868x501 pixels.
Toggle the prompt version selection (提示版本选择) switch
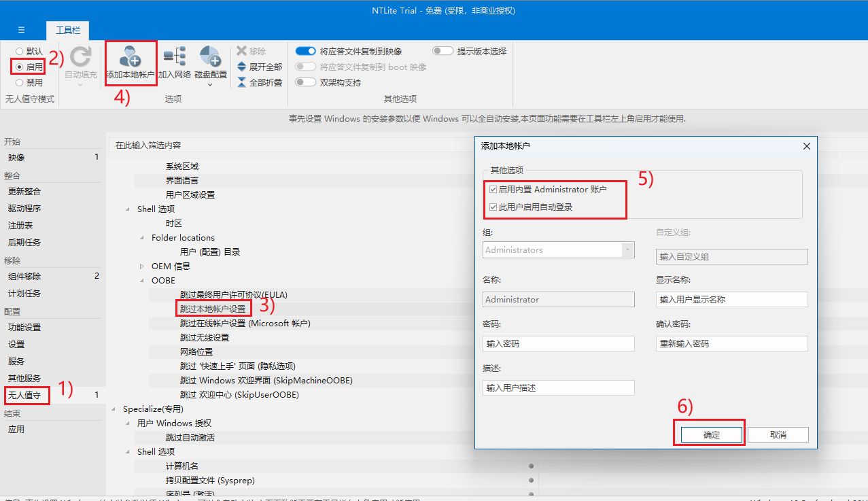442,51
